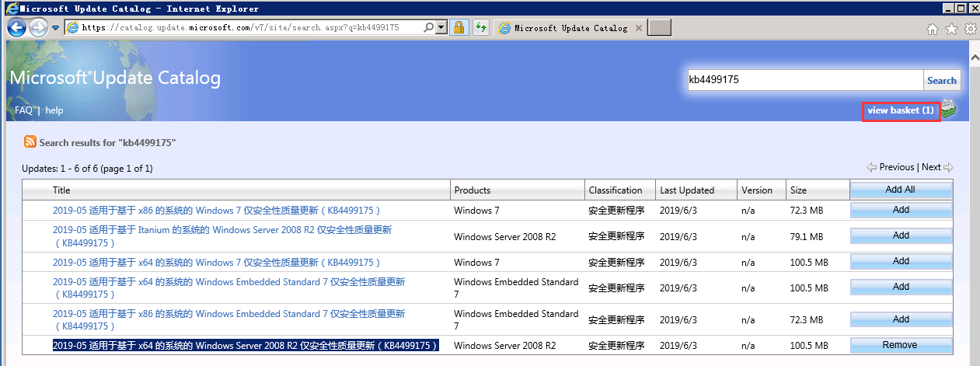Remove the Windows Server 2008 R2 x64 update

click(900, 345)
